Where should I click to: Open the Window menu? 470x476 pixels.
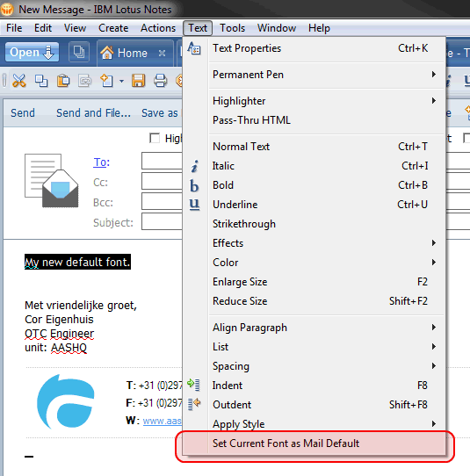point(277,28)
